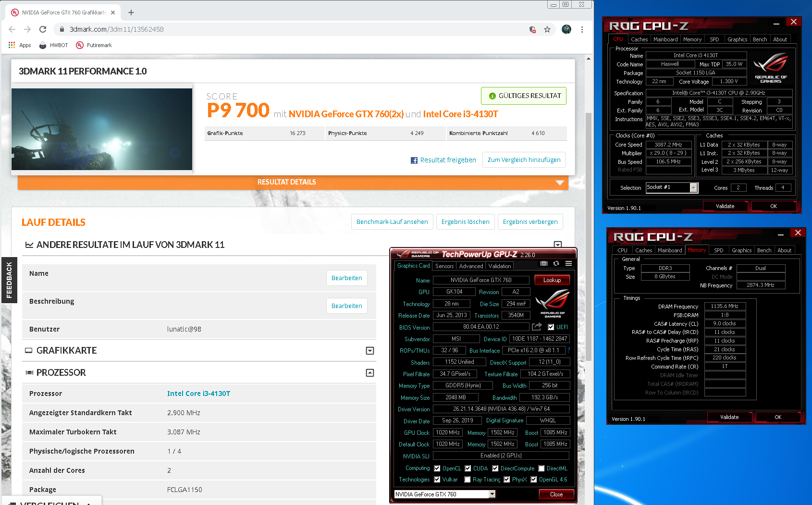Viewport: 812px width, 505px height.
Task: Expand the GRAFIKKARTE section
Action: (x=370, y=351)
